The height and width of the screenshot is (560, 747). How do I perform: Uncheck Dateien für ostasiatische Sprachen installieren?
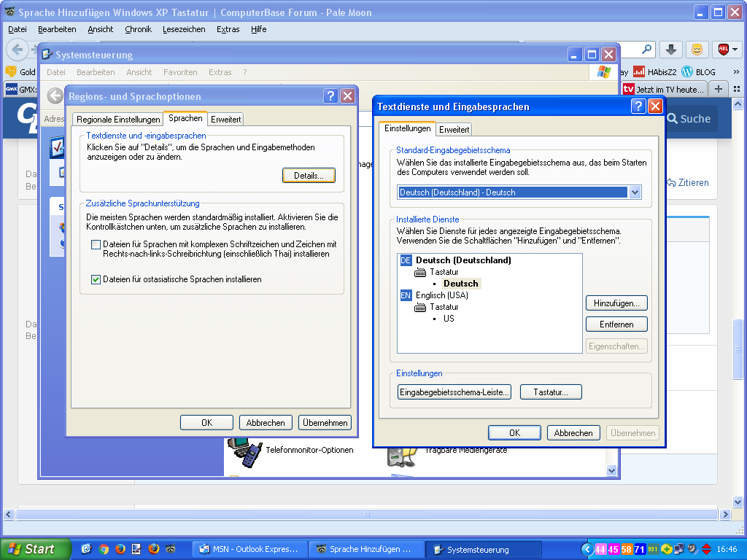[x=96, y=279]
